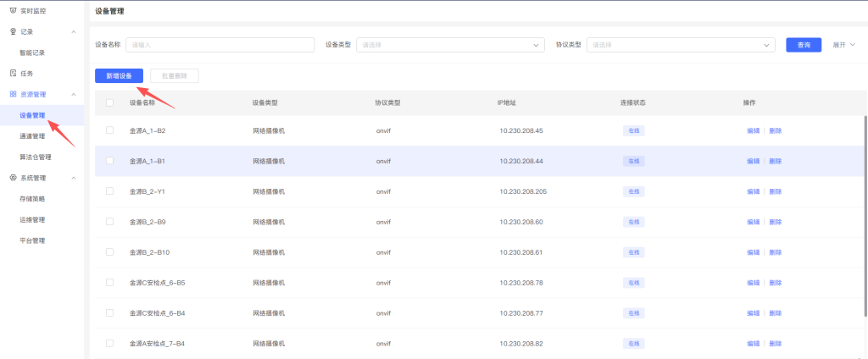Screen dimensions: 868x359
Task: Select the checkbox for 金源A_1-B2
Action: (109, 130)
